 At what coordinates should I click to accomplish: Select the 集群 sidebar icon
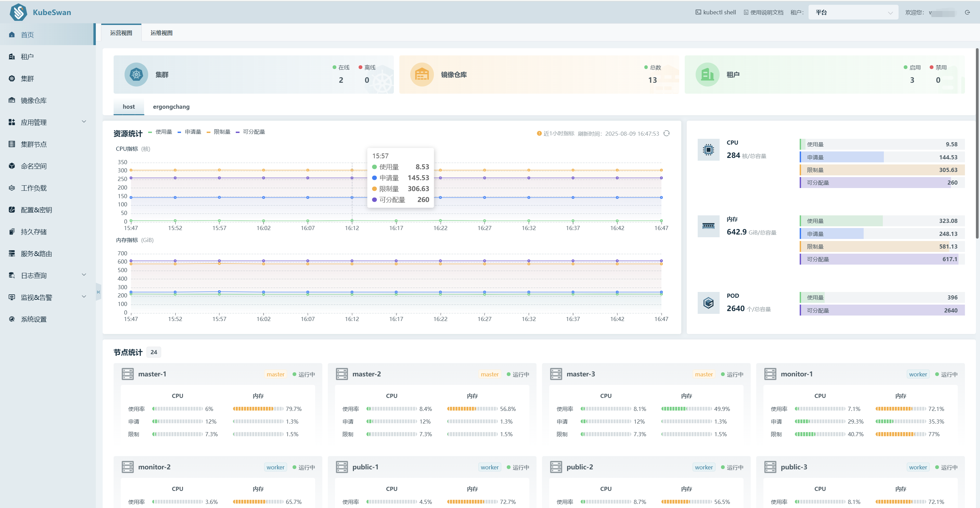12,79
